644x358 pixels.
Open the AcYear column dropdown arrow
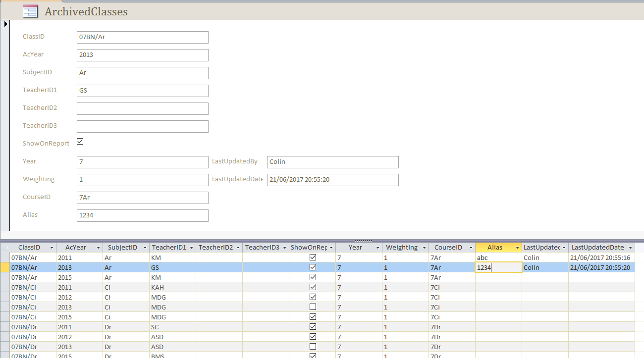[98, 248]
